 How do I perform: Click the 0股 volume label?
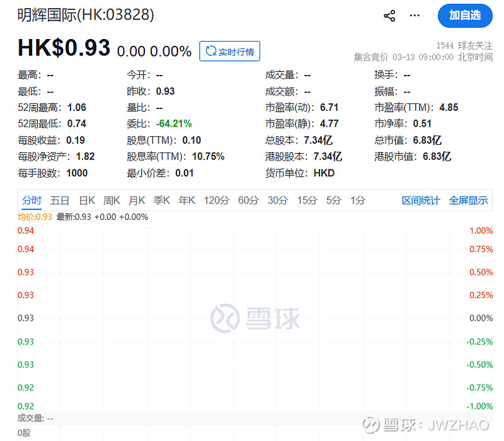click(x=24, y=433)
